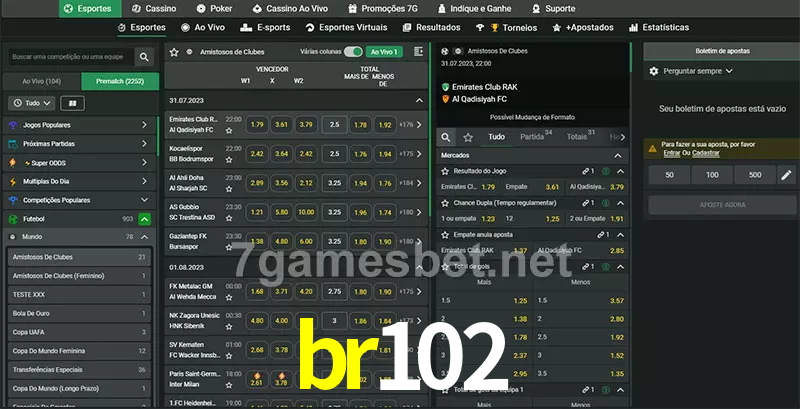The height and width of the screenshot is (409, 800).
Task: Select the 100 quick stake button
Action: coord(711,175)
